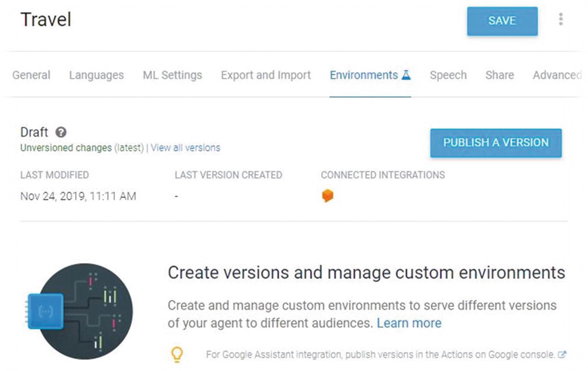Select the Environments tab
Viewport: 588px width, 371px height.
pos(370,75)
